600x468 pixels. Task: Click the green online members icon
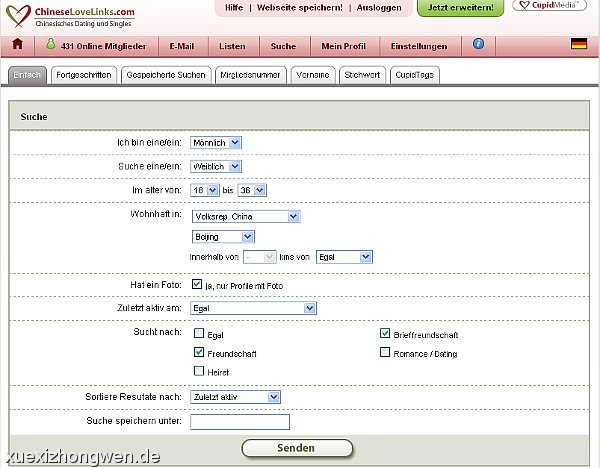pyautogui.click(x=51, y=45)
